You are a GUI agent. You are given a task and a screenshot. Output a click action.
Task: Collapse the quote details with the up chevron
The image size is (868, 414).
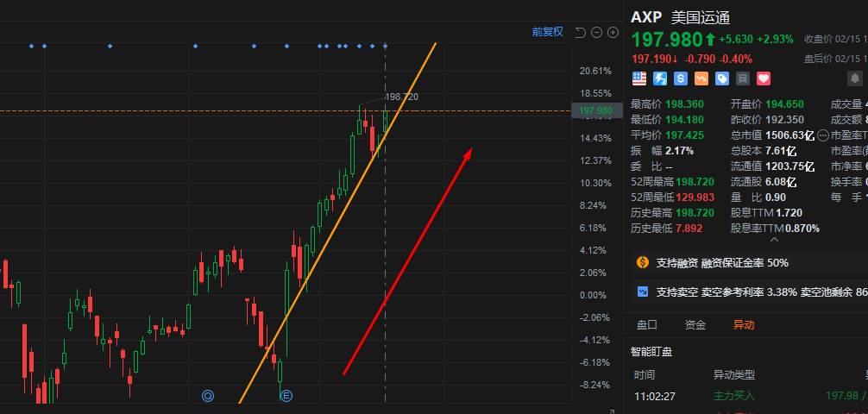coord(774,240)
